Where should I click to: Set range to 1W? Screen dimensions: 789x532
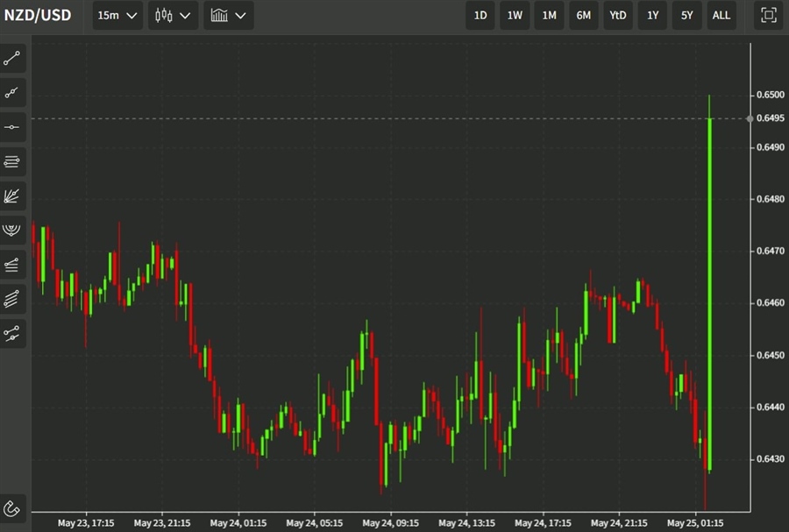515,15
